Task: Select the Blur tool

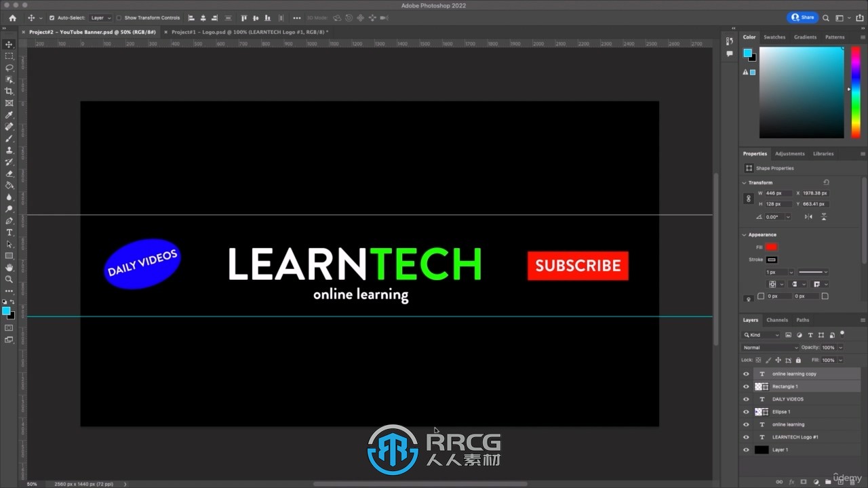Action: [9, 197]
